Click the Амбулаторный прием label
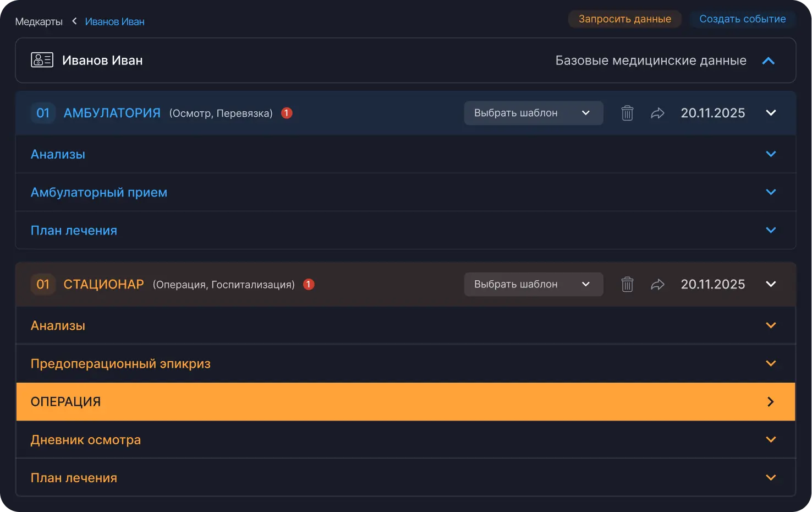The width and height of the screenshot is (812, 512). coord(99,193)
